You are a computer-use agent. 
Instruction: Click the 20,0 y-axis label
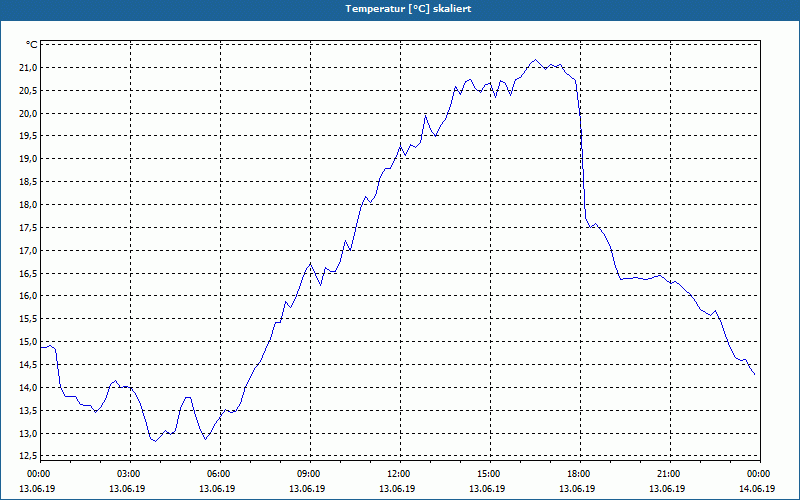[x=28, y=113]
